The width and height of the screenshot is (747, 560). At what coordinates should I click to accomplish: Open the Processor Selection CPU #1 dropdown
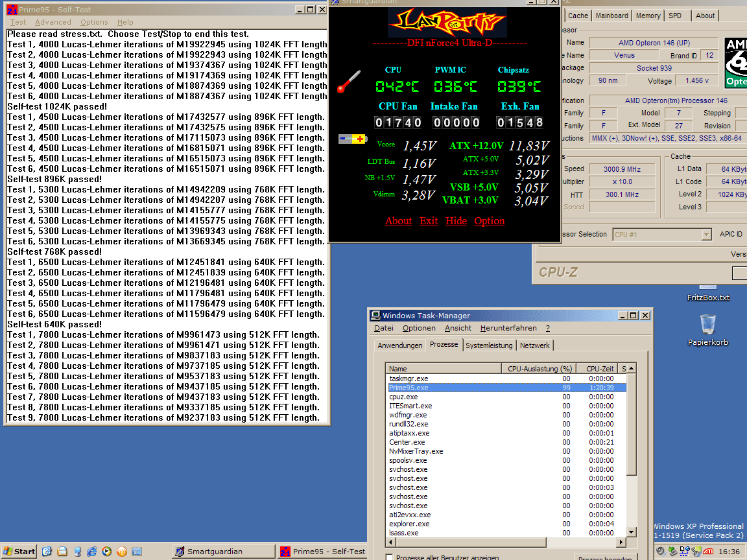(x=707, y=234)
